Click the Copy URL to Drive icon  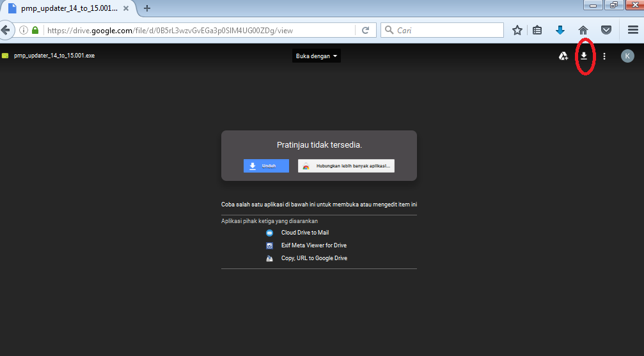tap(269, 258)
